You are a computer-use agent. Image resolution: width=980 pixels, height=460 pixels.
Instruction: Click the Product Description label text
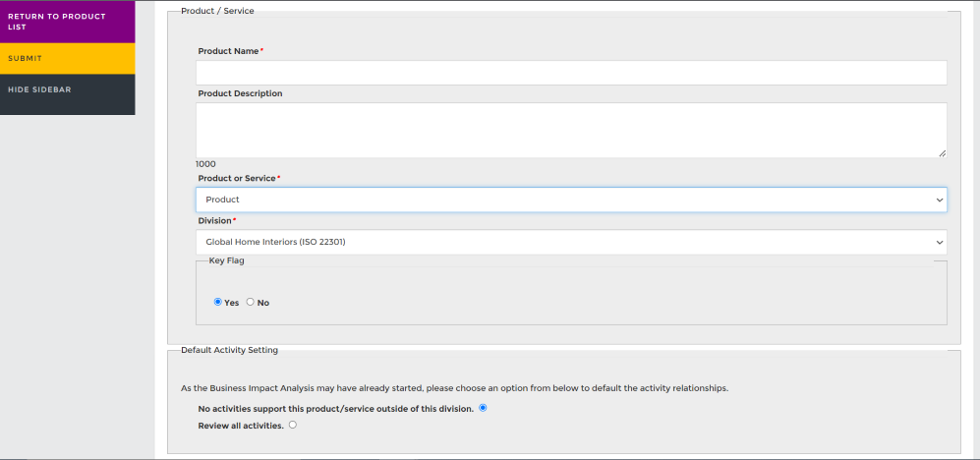240,93
